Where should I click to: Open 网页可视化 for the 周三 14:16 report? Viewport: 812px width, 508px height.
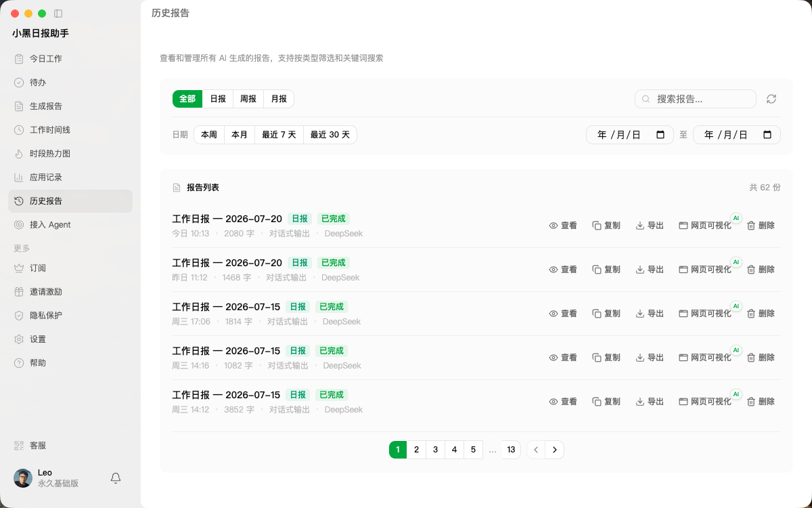point(705,358)
